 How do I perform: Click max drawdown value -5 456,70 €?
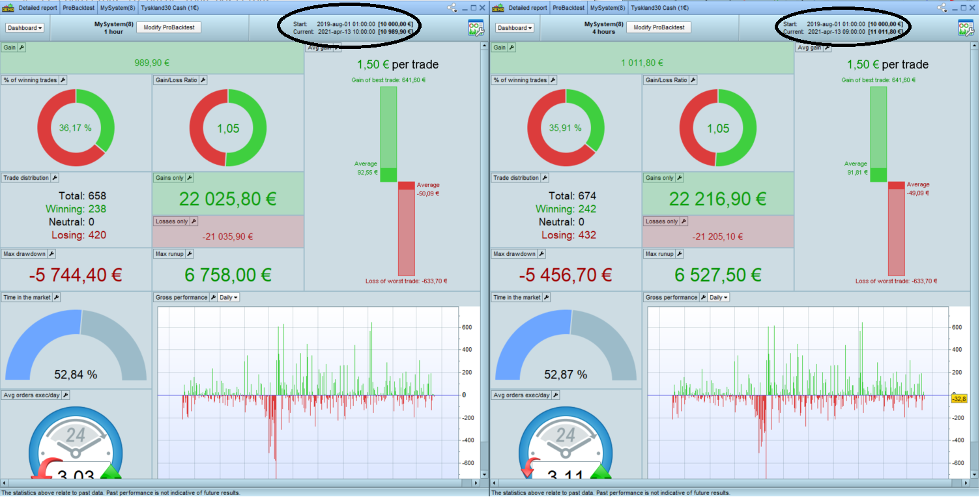[x=566, y=276]
